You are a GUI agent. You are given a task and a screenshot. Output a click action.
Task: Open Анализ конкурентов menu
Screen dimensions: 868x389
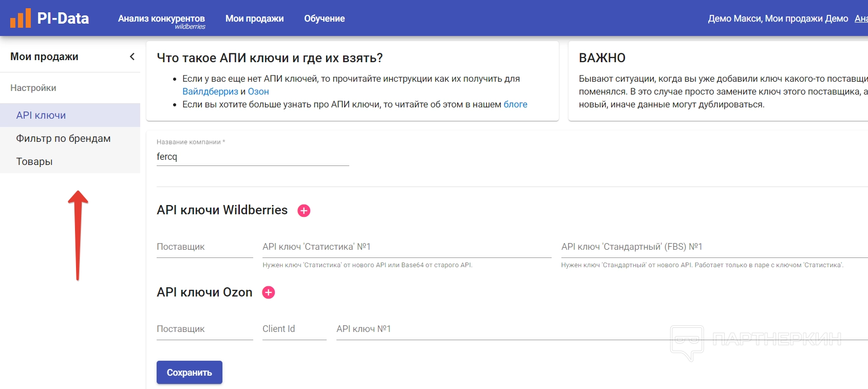[161, 18]
